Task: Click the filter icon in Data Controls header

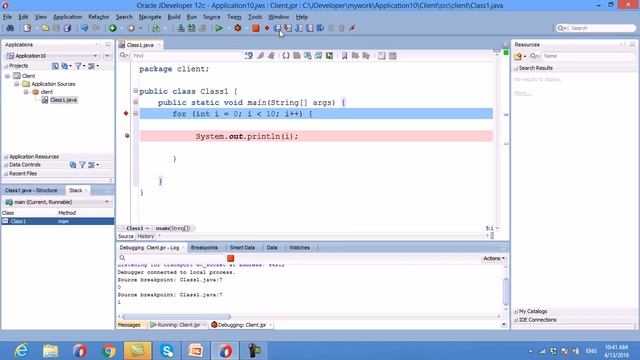Action: [82, 165]
